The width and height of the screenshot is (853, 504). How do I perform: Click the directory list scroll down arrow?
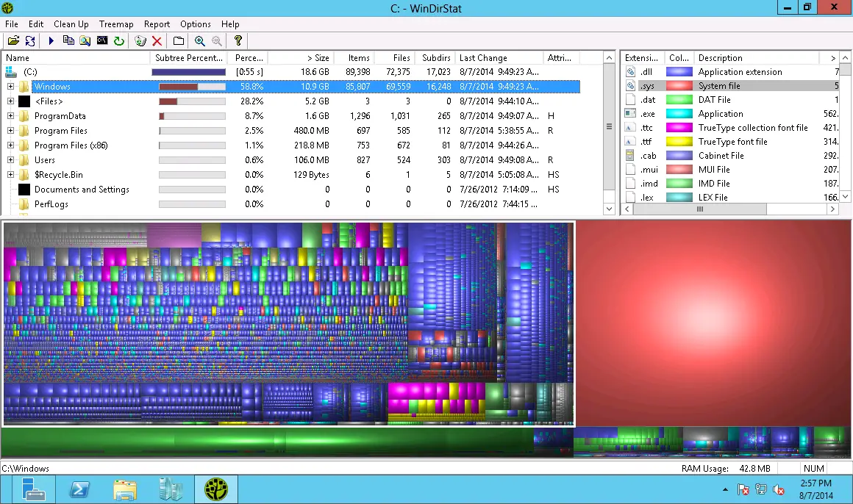pyautogui.click(x=609, y=209)
